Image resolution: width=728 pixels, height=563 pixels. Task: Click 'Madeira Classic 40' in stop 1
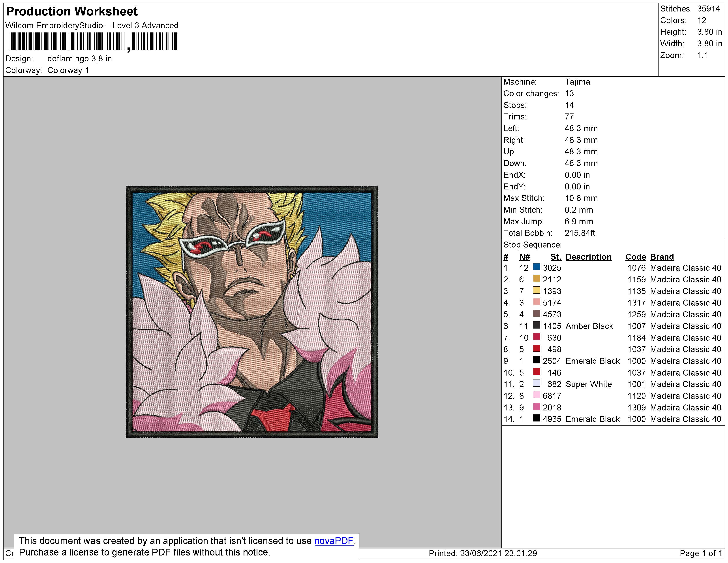point(685,268)
